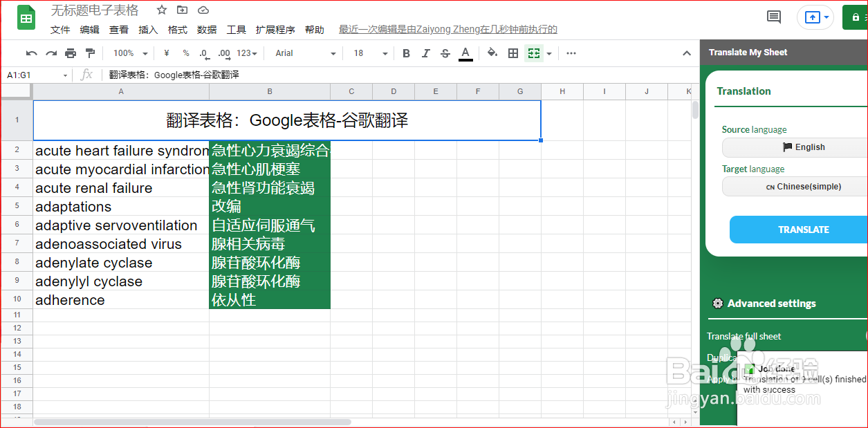
Task: Open the Arial font dropdown
Action: pyautogui.click(x=305, y=53)
